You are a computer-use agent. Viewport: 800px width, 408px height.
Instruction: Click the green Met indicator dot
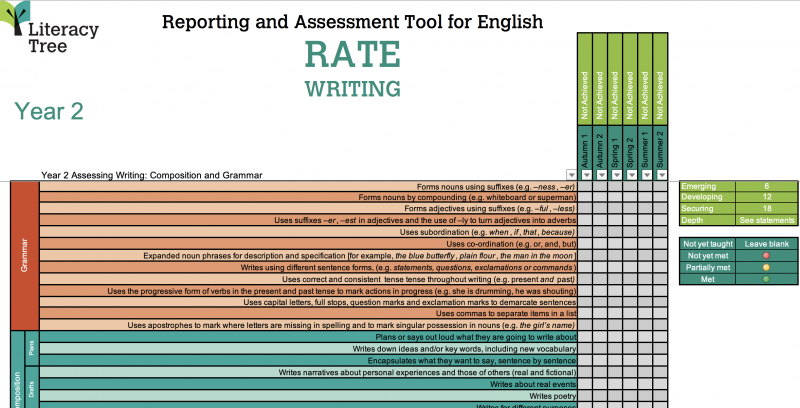[x=766, y=279]
